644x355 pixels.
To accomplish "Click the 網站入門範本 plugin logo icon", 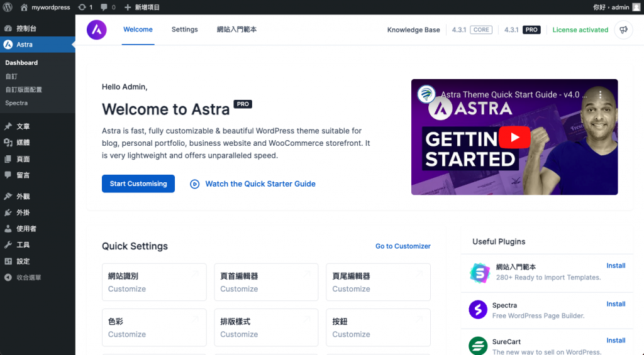I will click(479, 273).
